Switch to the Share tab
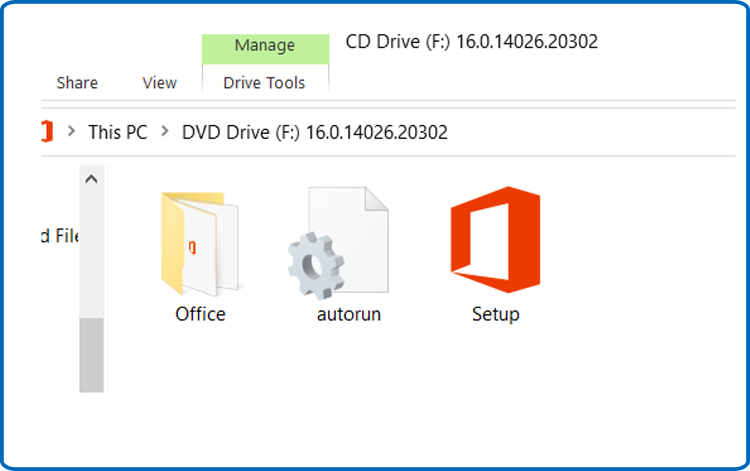This screenshot has height=471, width=750. click(77, 83)
